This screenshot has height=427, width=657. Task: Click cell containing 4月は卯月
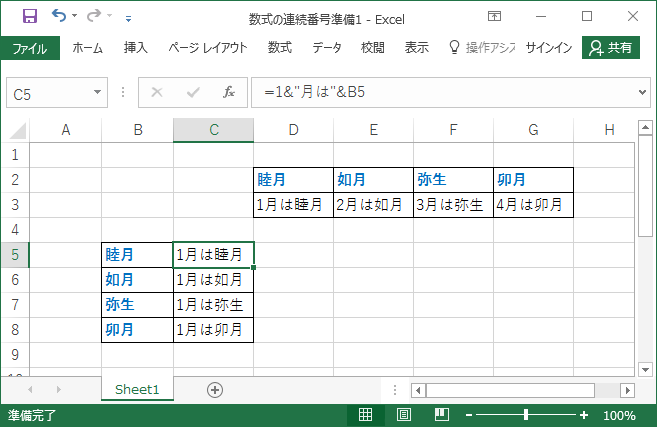pyautogui.click(x=534, y=205)
